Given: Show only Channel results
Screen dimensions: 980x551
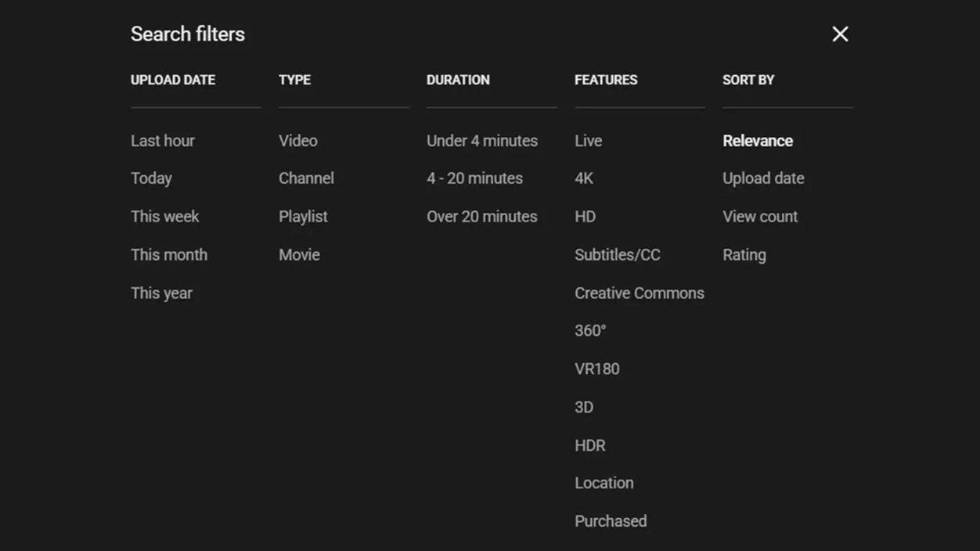Looking at the screenshot, I should 306,178.
